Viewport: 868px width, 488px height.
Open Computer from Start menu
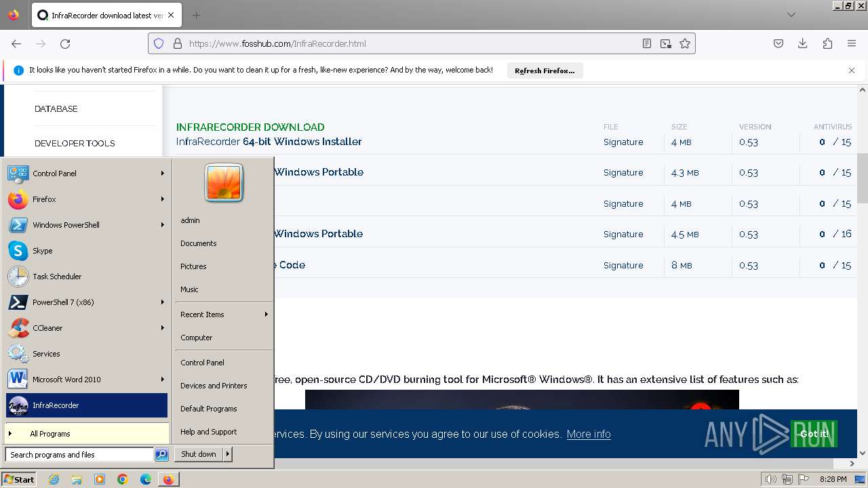[x=224, y=338]
